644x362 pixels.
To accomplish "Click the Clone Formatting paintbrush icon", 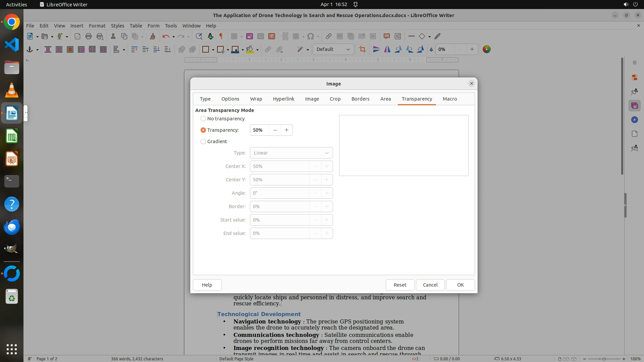I will click(x=153, y=37).
